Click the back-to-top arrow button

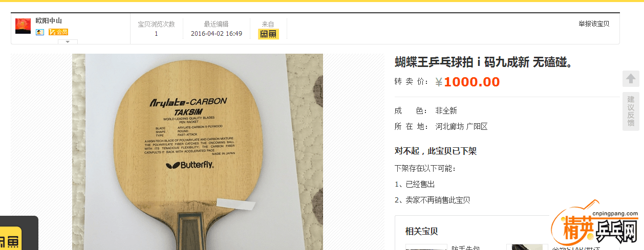pyautogui.click(x=631, y=79)
